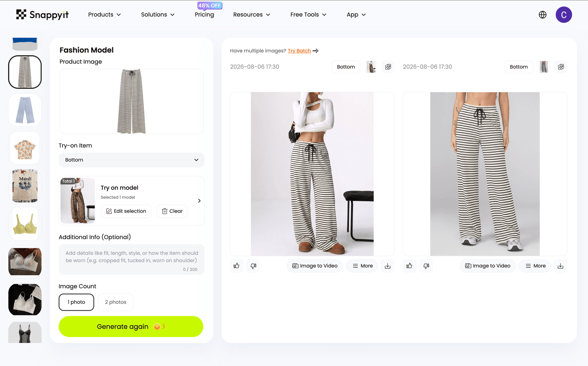Screen dimensions: 588x366
Task: Open the first result's model thumbnail icon
Action: tap(372, 67)
